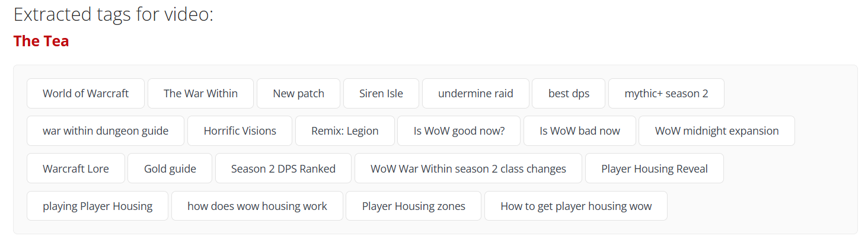
Task: Select the War Within tag
Action: (200, 94)
